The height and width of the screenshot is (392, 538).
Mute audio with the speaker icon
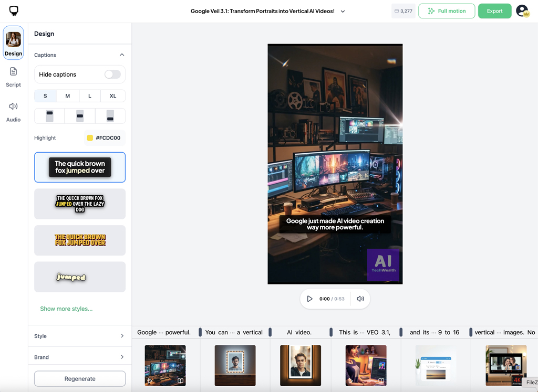pos(360,299)
